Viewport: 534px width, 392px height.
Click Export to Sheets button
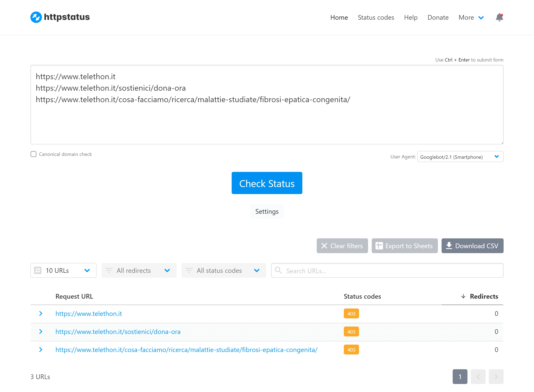tap(405, 246)
